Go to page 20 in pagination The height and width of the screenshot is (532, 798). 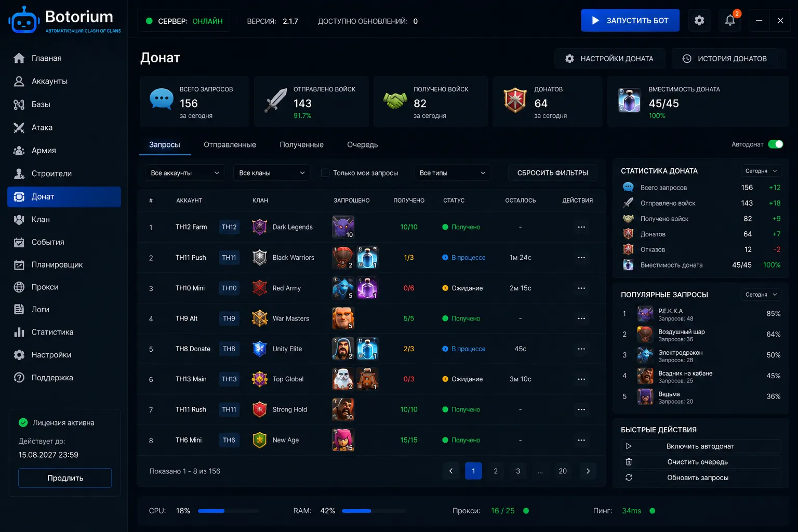pyautogui.click(x=563, y=471)
